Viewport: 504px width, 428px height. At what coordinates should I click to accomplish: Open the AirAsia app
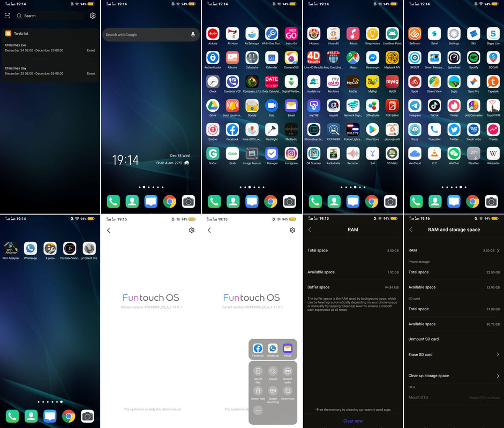(213, 34)
